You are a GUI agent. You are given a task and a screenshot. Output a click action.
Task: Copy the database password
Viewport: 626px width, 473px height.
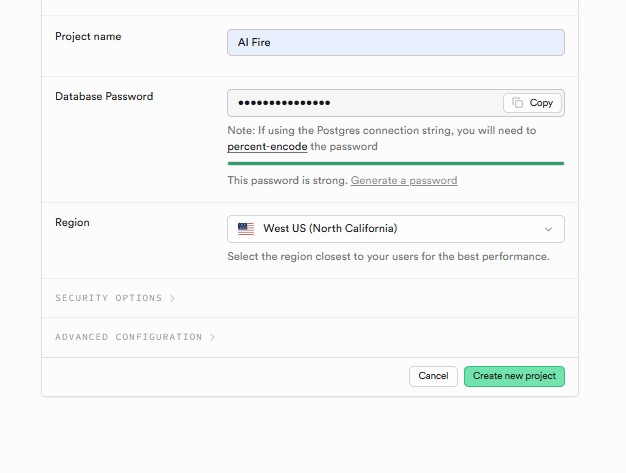(532, 103)
